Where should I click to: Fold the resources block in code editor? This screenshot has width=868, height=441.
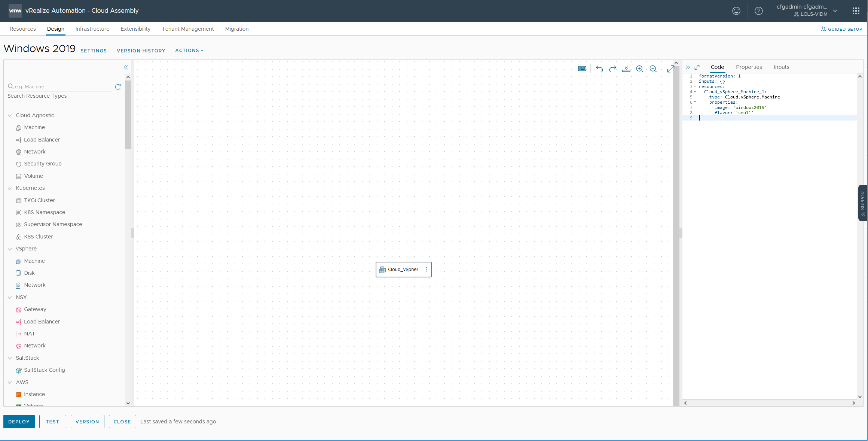click(x=695, y=86)
